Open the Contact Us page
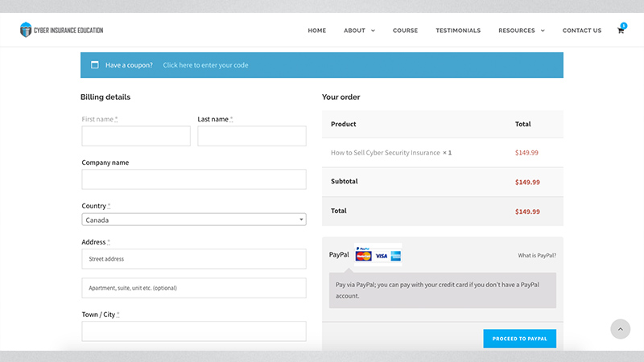Screen dimensions: 644x362 point(581,31)
